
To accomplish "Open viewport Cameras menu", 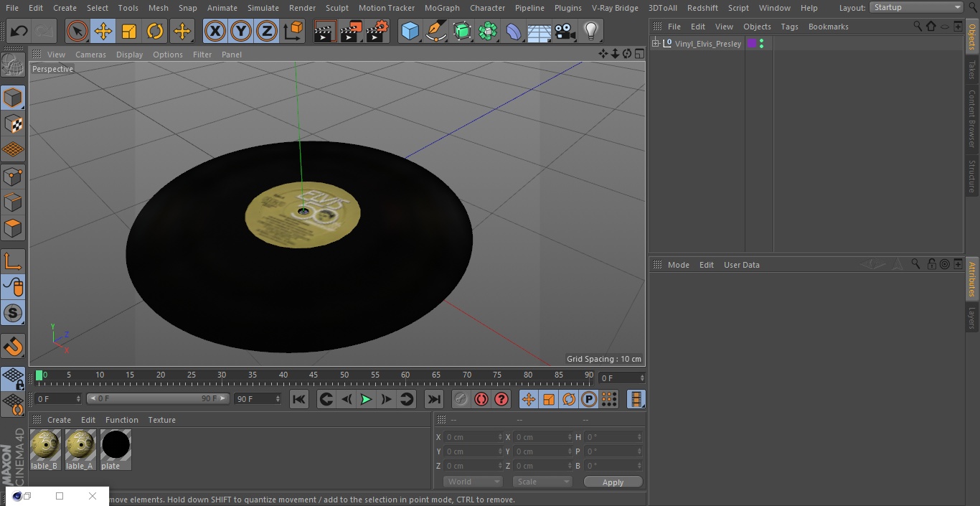I will coord(90,55).
